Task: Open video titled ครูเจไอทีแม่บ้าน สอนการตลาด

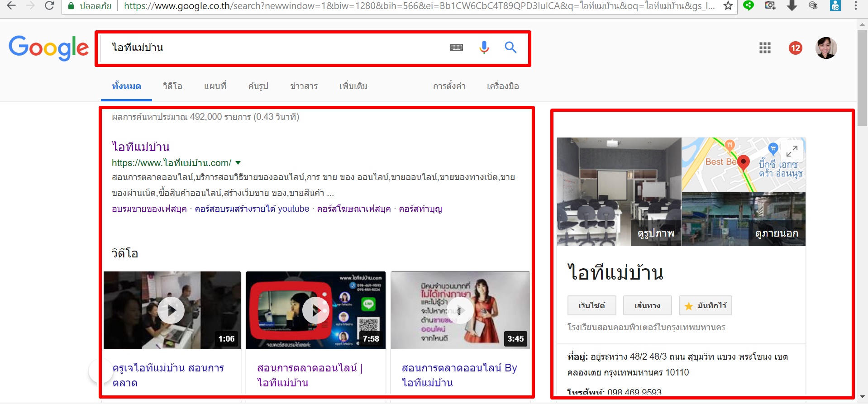Action: [168, 375]
